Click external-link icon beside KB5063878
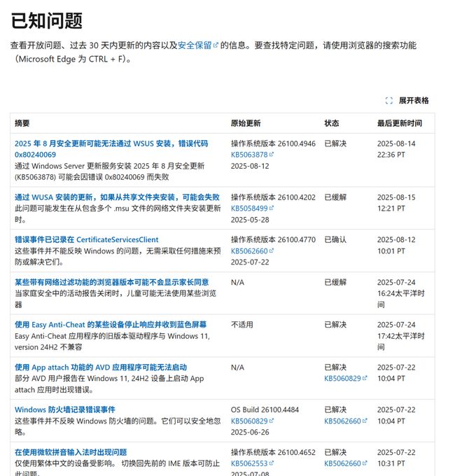The height and width of the screenshot is (476, 462). pyautogui.click(x=272, y=154)
